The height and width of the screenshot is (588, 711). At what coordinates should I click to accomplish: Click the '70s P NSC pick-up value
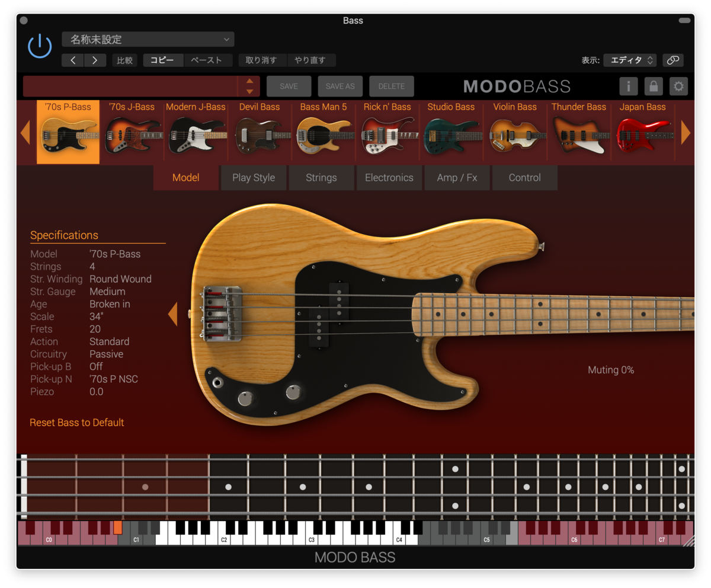[x=114, y=379]
